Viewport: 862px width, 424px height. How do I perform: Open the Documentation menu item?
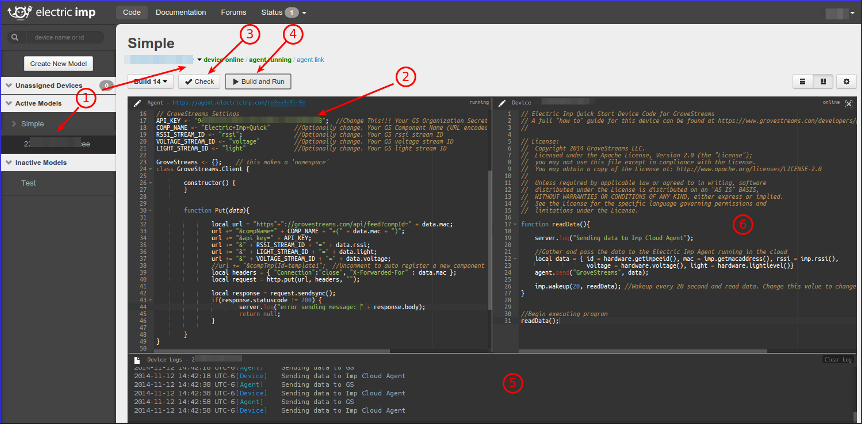click(x=181, y=13)
